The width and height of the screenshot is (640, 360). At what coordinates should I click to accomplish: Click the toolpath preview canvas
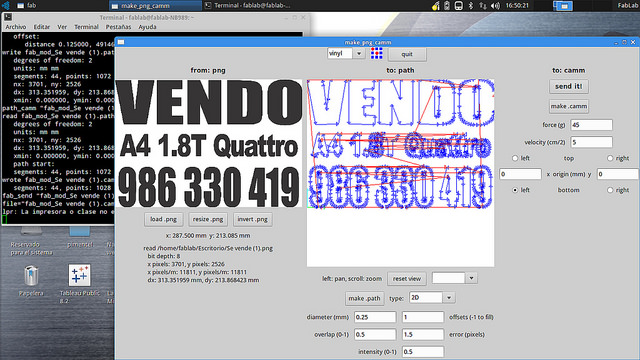[x=400, y=173]
